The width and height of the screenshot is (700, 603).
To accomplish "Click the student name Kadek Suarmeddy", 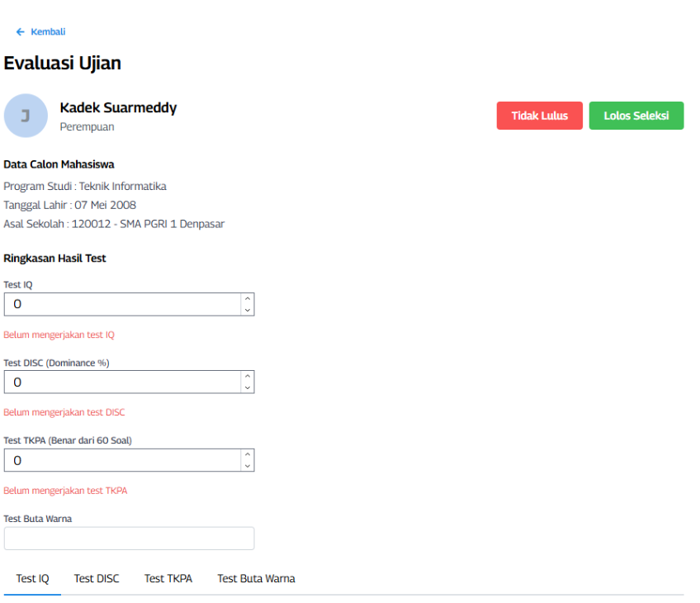I will 118,108.
